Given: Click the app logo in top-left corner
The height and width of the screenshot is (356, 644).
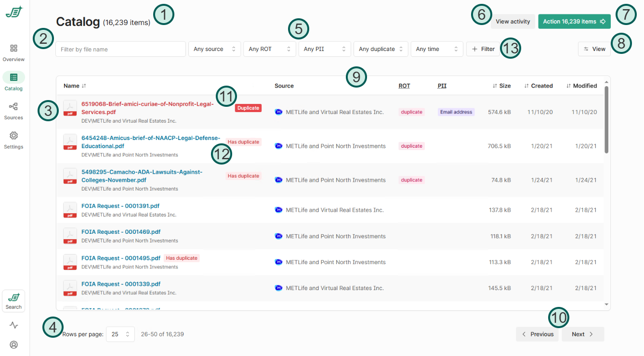Looking at the screenshot, I should pyautogui.click(x=13, y=13).
